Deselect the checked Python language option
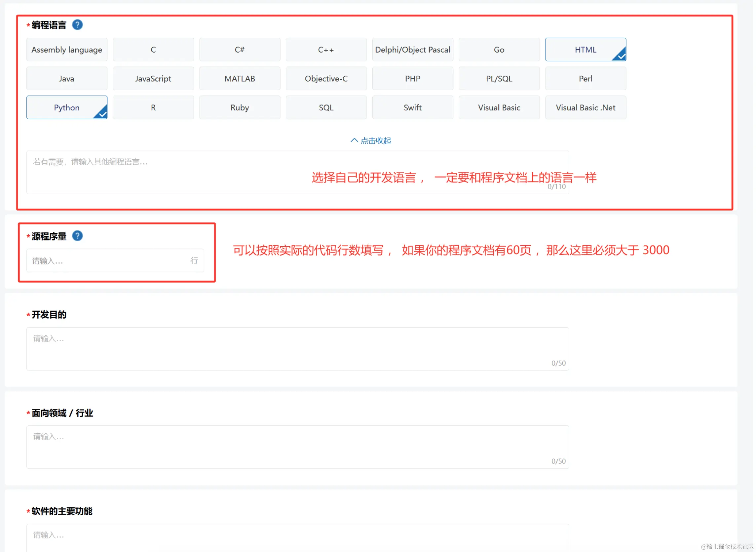Screen dimensions: 756x552 tap(67, 108)
